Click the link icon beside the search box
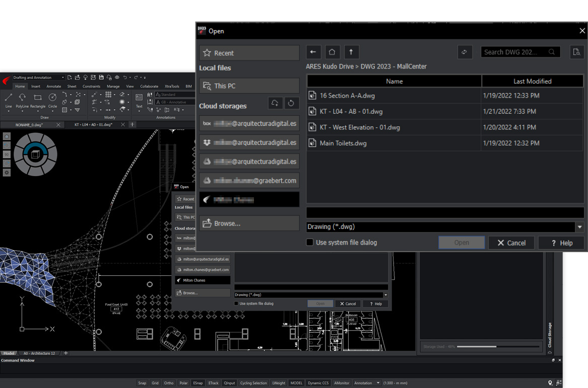Screen dimensions: 588x388 point(464,52)
